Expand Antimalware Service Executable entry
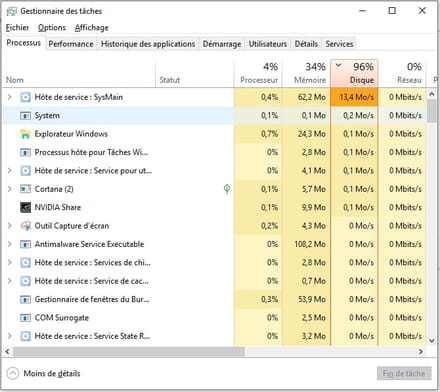440x392 pixels. (x=9, y=244)
